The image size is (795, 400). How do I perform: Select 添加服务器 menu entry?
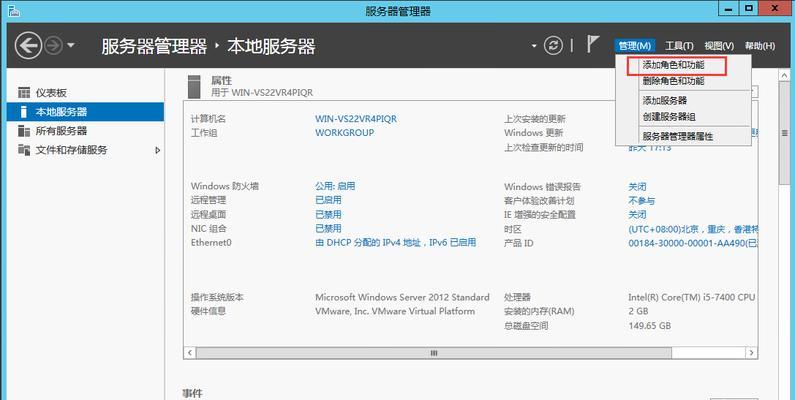pyautogui.click(x=665, y=100)
